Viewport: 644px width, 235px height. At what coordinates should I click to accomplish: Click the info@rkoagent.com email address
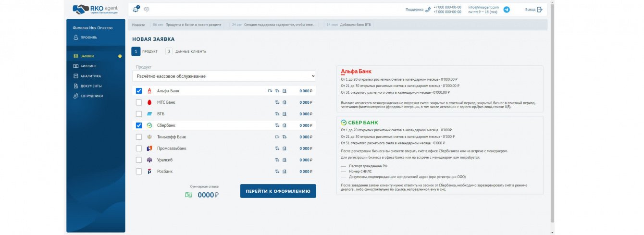(x=483, y=7)
